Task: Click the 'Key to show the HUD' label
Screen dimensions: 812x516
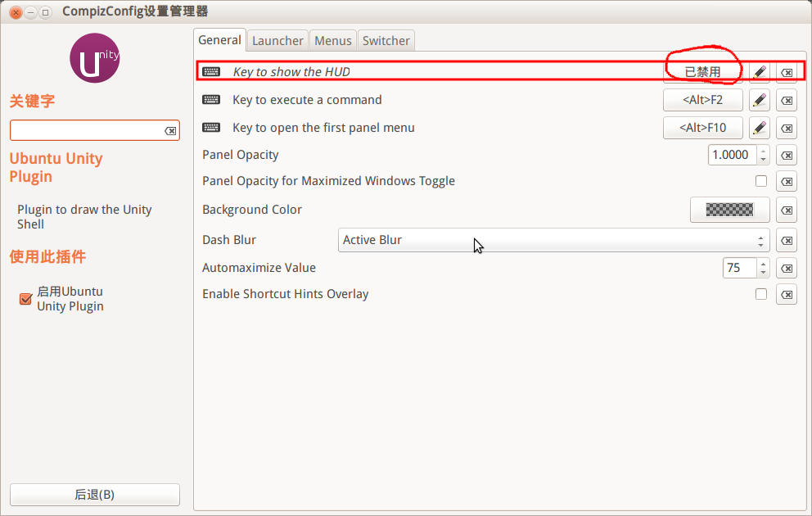Action: pyautogui.click(x=291, y=72)
